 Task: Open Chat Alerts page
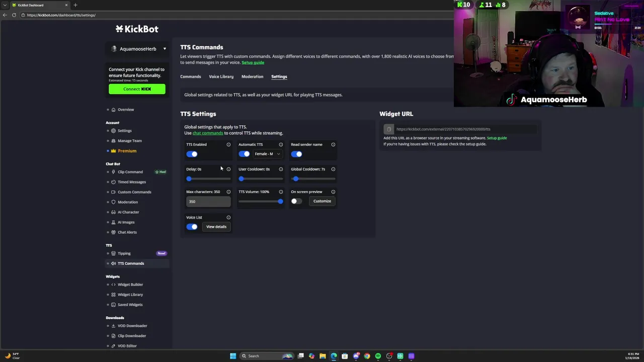(127, 232)
